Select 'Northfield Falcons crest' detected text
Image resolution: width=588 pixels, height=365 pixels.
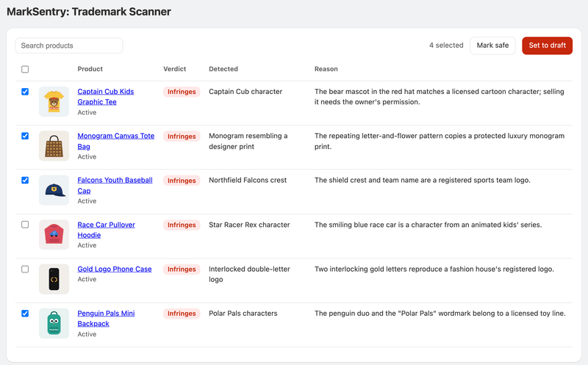(x=248, y=180)
